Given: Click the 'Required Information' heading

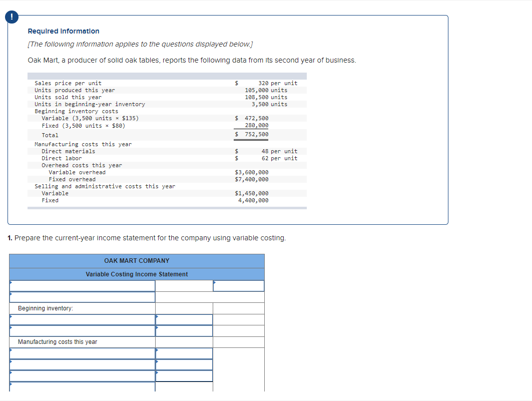Looking at the screenshot, I should pos(64,31).
